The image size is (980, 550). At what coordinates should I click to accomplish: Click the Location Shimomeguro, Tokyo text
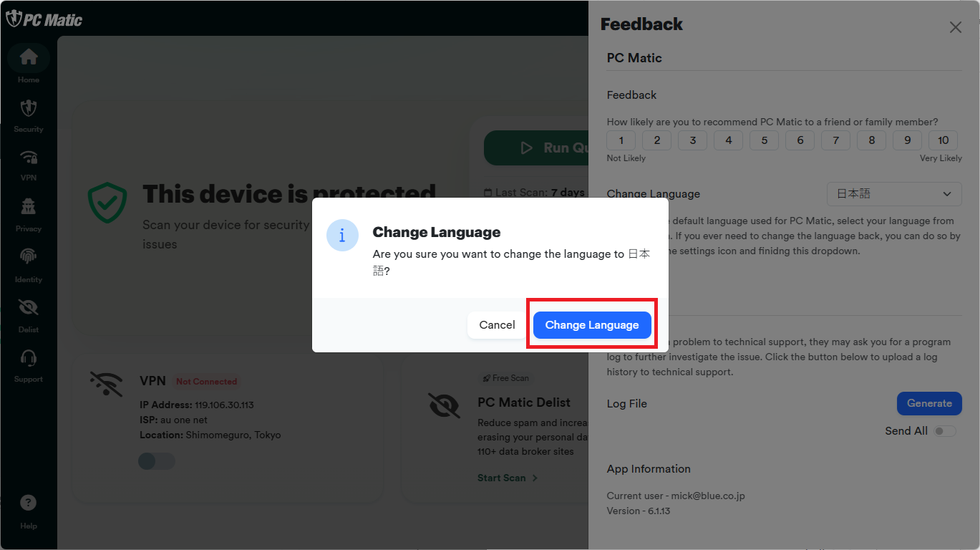click(210, 435)
